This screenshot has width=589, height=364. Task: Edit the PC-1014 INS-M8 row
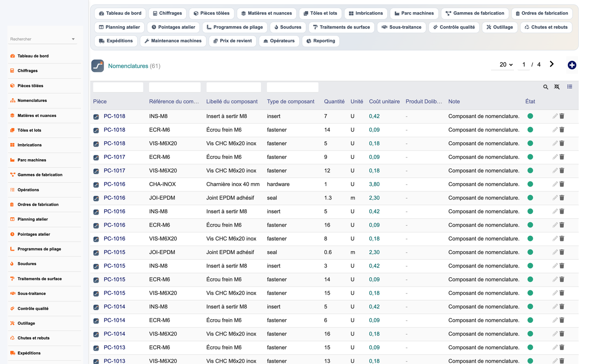[555, 307]
